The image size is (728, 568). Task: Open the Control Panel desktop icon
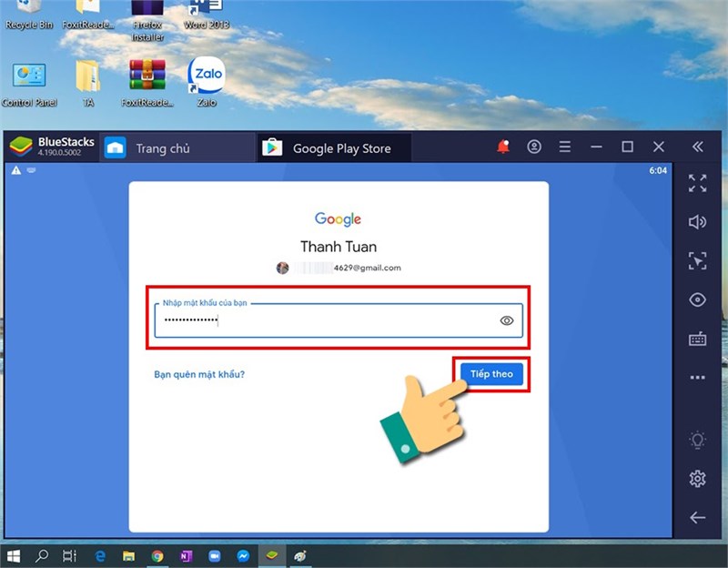[29, 84]
